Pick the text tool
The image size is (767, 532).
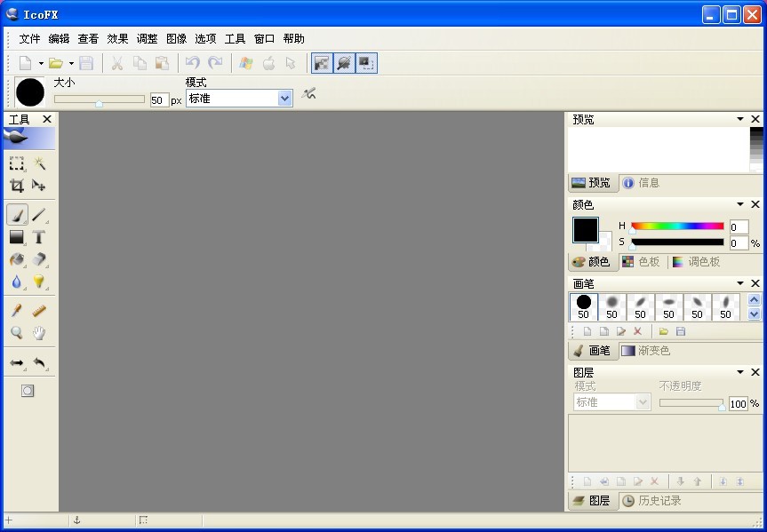coord(39,237)
